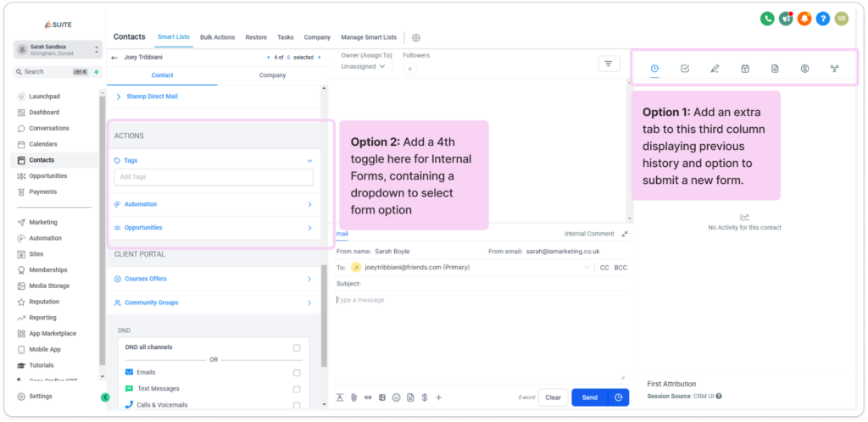Click the insert image icon in composer
The image size is (868, 422).
pyautogui.click(x=382, y=397)
